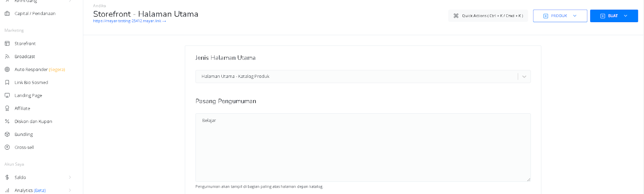Open the Analytics (Beta) menu item

pyautogui.click(x=30, y=190)
